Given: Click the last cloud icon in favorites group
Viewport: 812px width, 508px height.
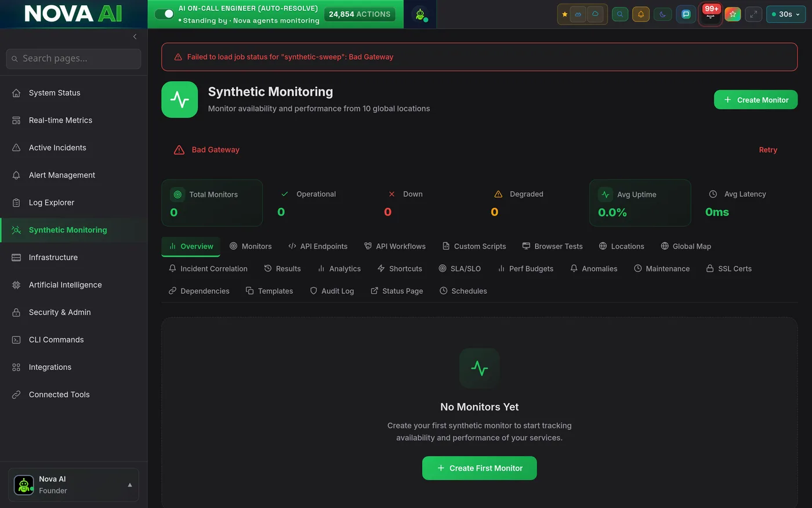Looking at the screenshot, I should [595, 15].
